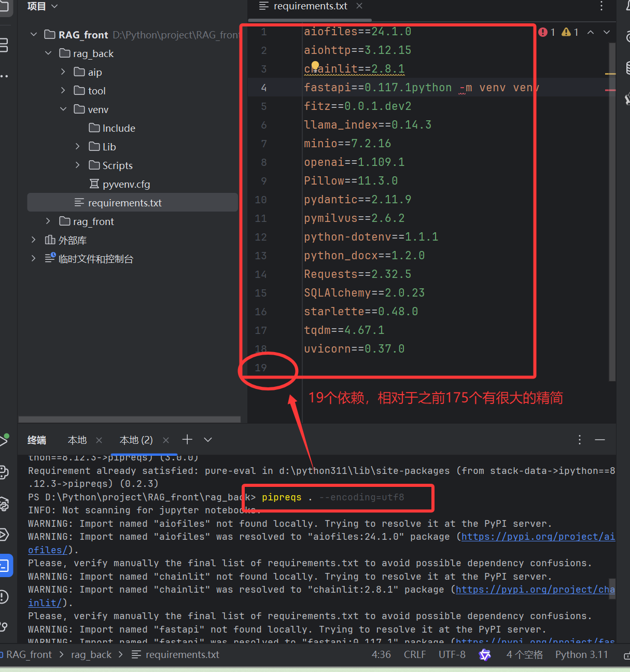The height and width of the screenshot is (672, 630).
Task: Expand the Scripts folder
Action: (x=77, y=165)
